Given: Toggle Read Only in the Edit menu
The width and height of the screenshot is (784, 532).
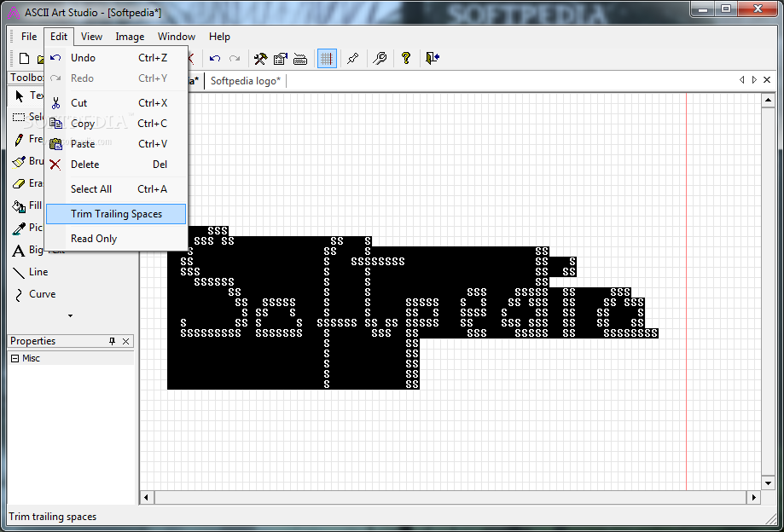Looking at the screenshot, I should (x=116, y=239).
